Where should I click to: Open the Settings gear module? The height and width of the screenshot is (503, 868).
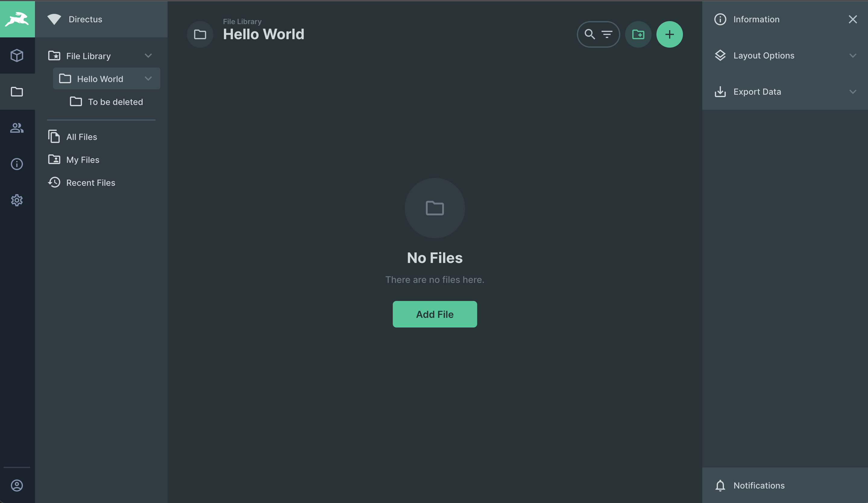(x=17, y=200)
